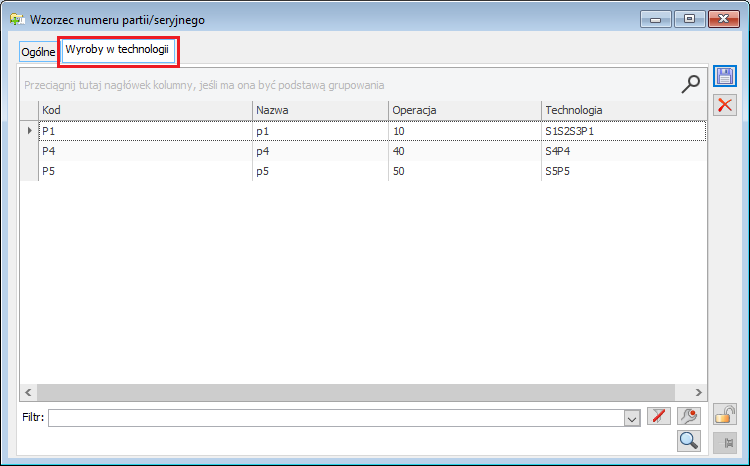Switch to the Ogólne tab
Screen dimensions: 750x466
(38, 52)
